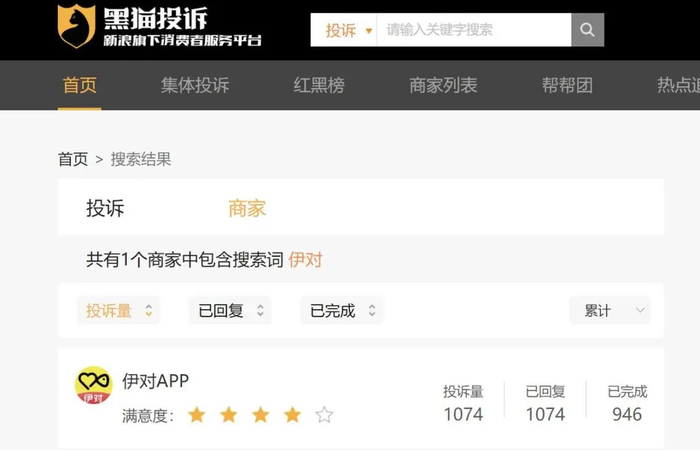
Task: Click the first gold rating star
Action: coord(196,415)
